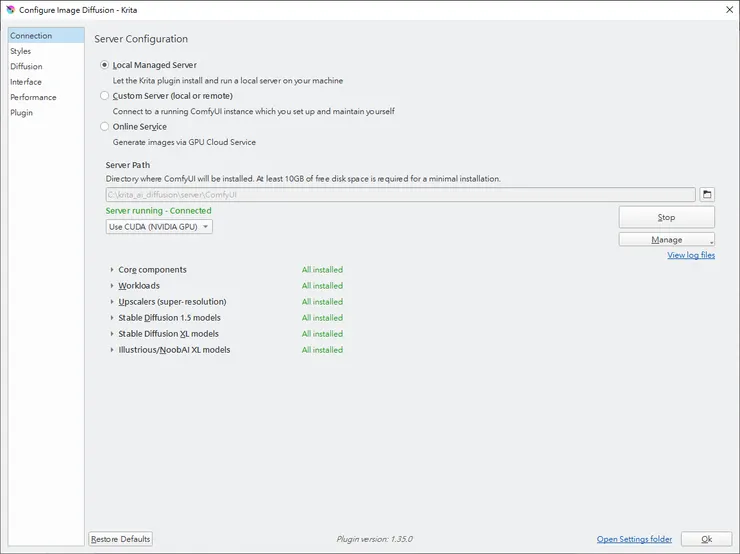This screenshot has height=554, width=740.
Task: Open the Use CUDA (NVIDIA GPU) dropdown
Action: [x=159, y=227]
